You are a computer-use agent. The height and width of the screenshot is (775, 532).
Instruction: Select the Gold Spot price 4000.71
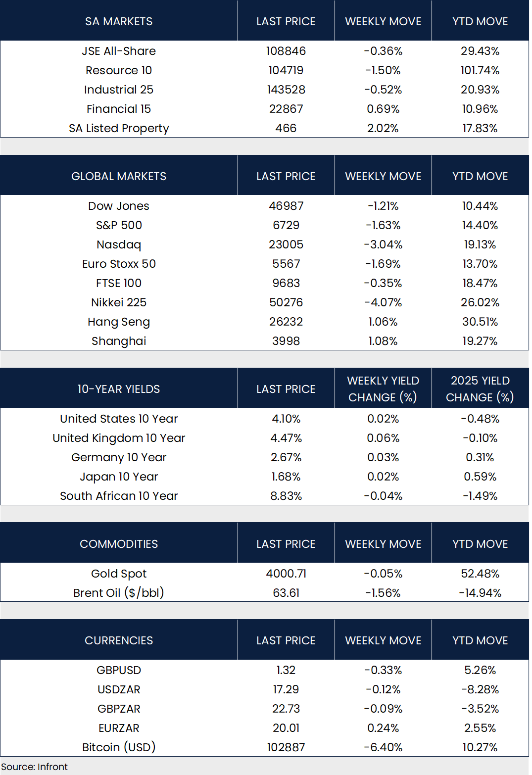point(286,574)
